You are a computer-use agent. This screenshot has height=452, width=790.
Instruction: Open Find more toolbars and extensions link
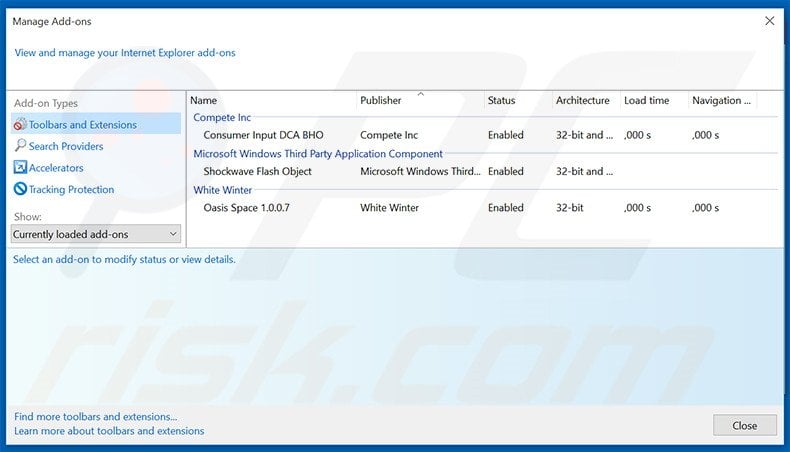(x=96, y=416)
